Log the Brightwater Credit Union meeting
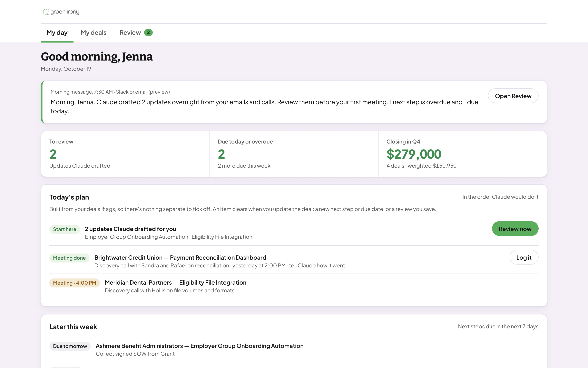588x368 pixels. pyautogui.click(x=524, y=258)
